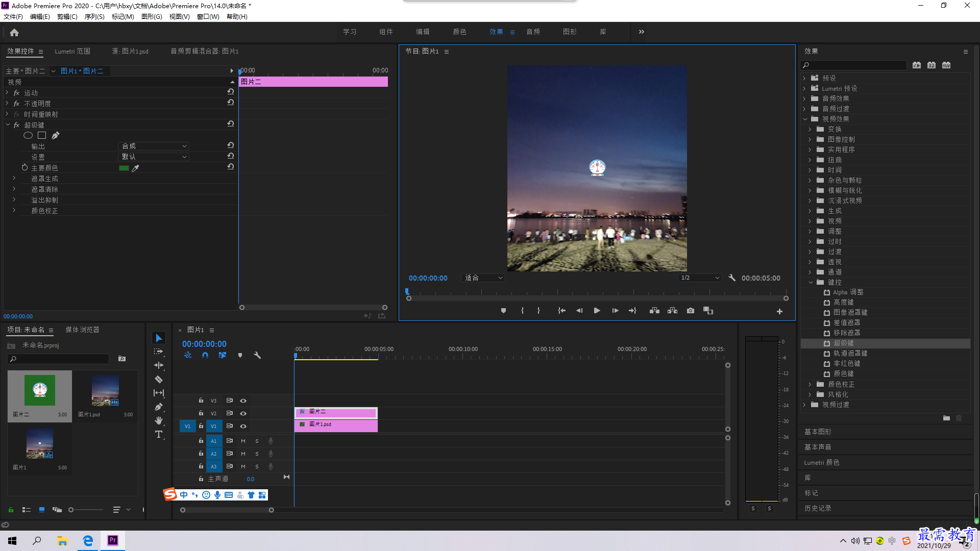Select the Ripple Edit tool
980x551 pixels.
pyautogui.click(x=159, y=365)
